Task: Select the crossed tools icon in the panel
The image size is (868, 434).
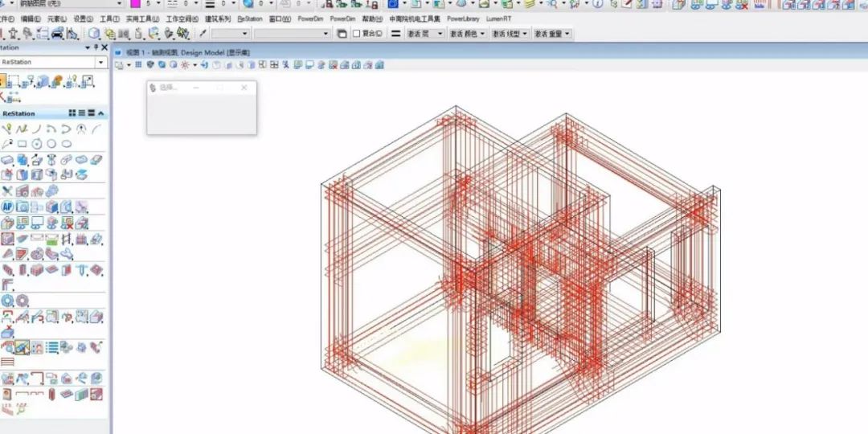Action: tap(7, 190)
